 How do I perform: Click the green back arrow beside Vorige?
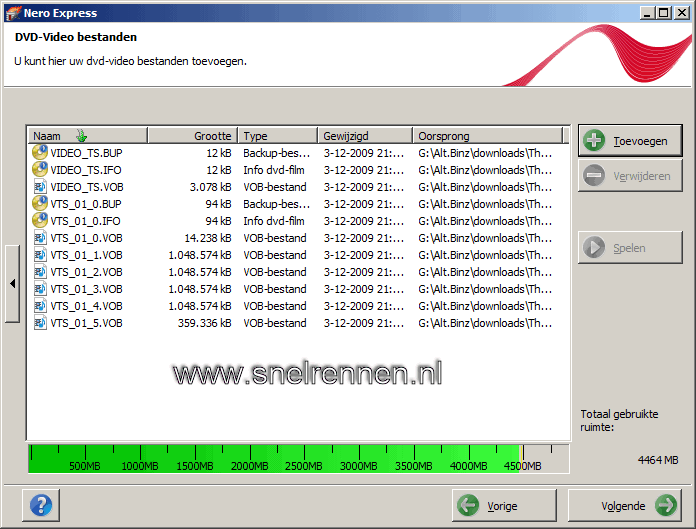click(x=468, y=505)
